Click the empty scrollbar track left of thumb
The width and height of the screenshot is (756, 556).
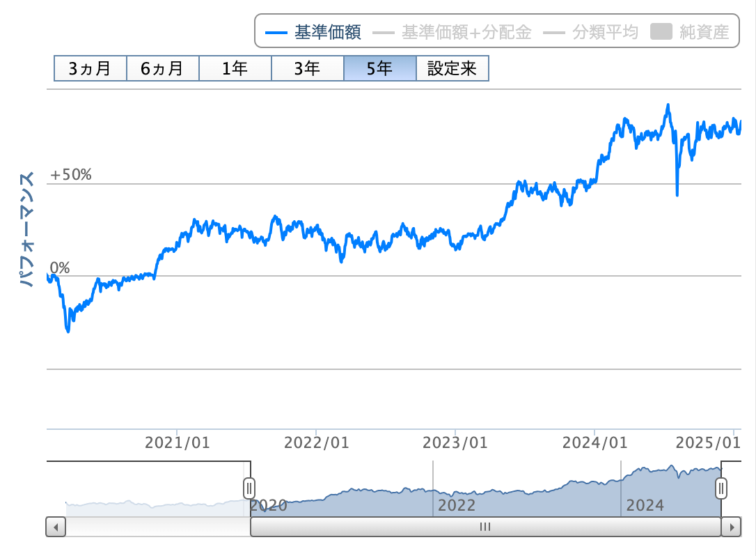tap(157, 527)
